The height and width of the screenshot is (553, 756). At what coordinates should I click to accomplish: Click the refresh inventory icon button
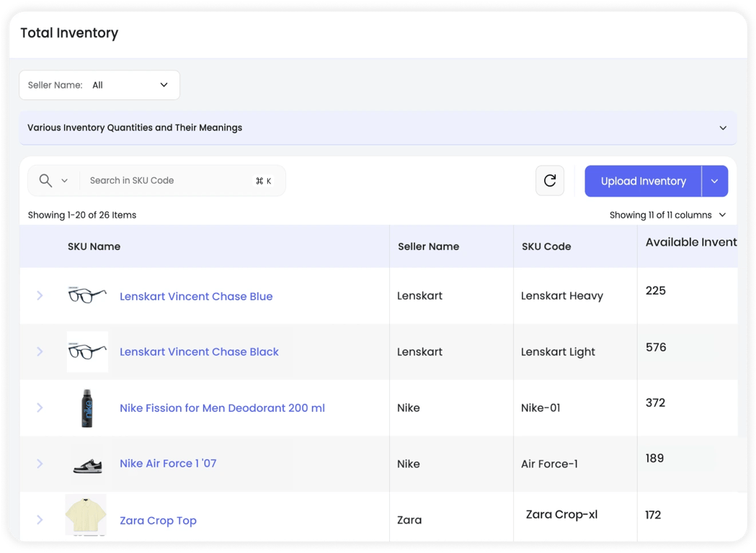point(550,181)
